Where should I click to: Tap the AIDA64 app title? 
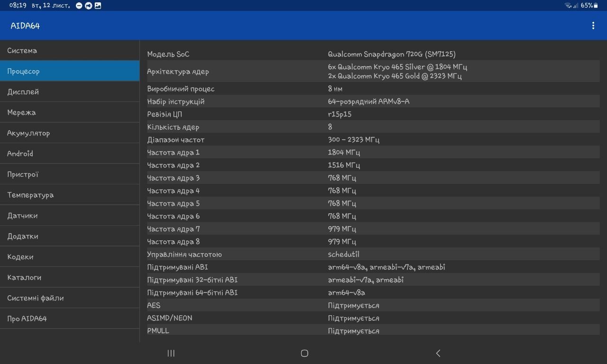coord(25,26)
